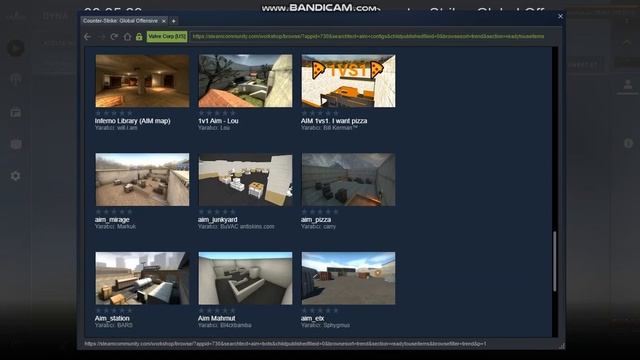This screenshot has height=360, width=640.
Task: Click the workshop page vertical scrollbar thumb
Action: click(555, 262)
